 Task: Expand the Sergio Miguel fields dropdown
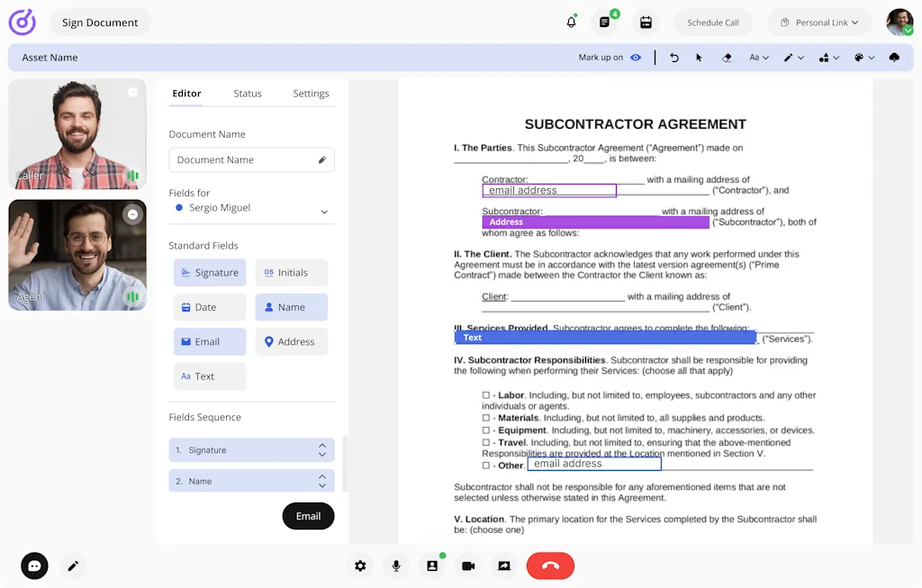click(x=324, y=212)
